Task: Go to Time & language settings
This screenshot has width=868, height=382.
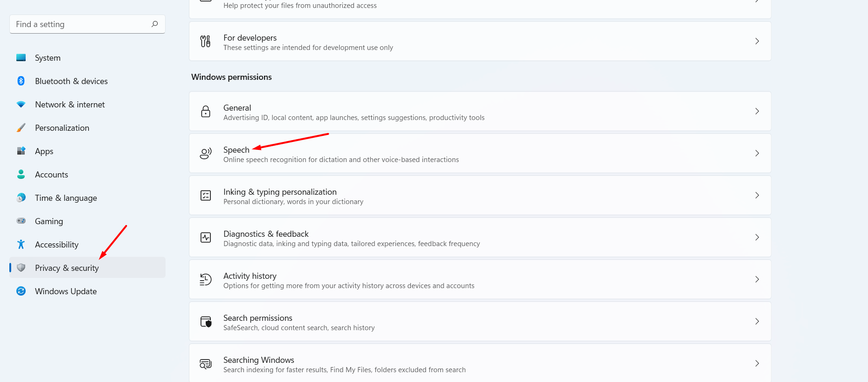Action: tap(66, 198)
